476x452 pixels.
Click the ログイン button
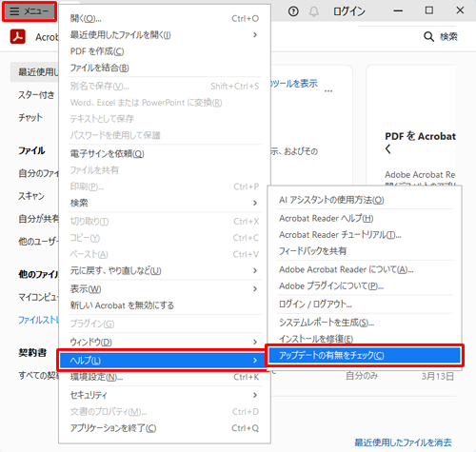(349, 11)
